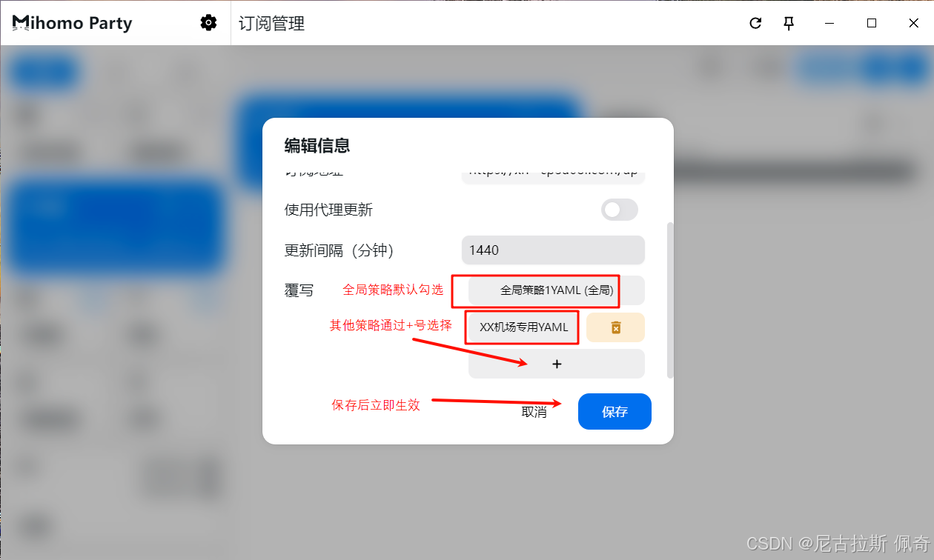Click the 编辑信息 dialog heading
Screen dimensions: 934x560
317,146
